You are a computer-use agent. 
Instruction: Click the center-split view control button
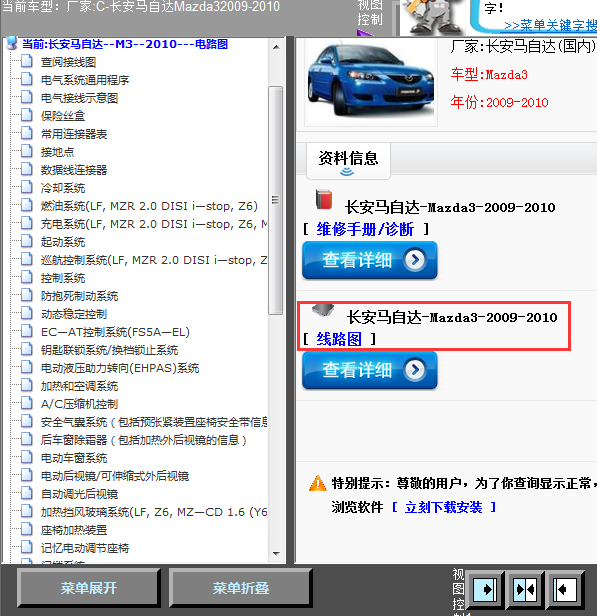click(x=526, y=589)
